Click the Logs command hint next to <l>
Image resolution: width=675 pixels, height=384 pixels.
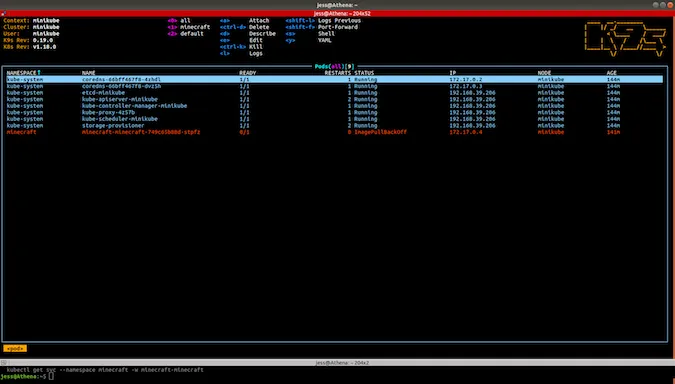(242, 53)
